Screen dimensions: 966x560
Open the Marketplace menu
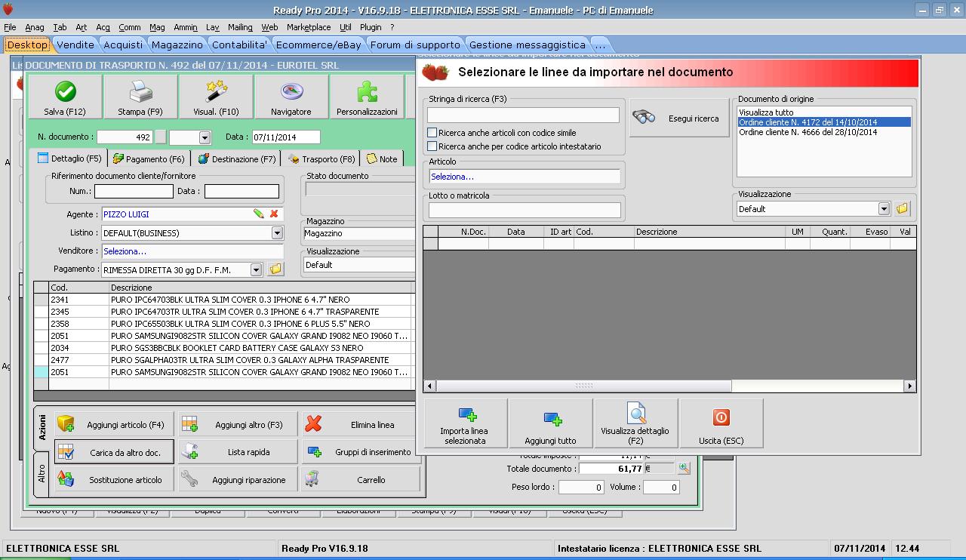[309, 27]
